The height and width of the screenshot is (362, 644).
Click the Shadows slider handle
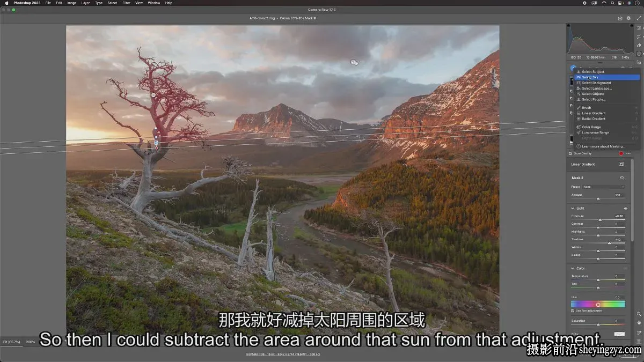click(x=609, y=243)
